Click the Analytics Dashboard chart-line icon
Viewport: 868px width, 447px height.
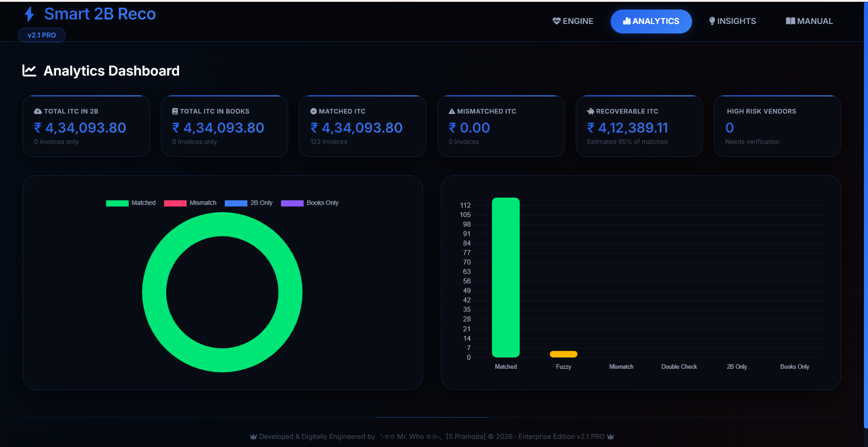(29, 71)
